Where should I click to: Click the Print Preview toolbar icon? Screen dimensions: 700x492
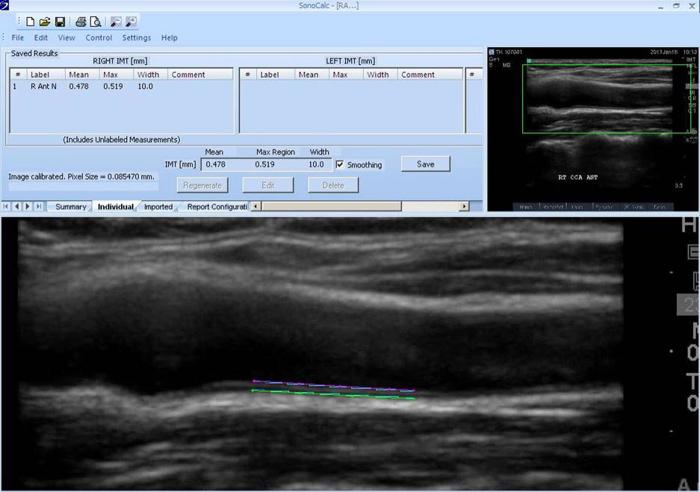(x=95, y=21)
